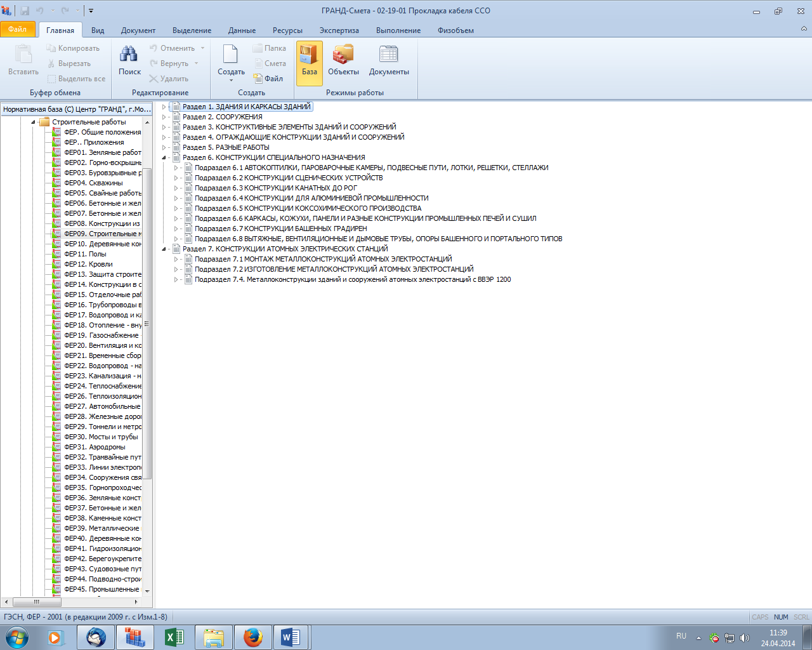This screenshot has width=812, height=650.
Task: Collapse Раздел 6 tree node
Action: [x=164, y=157]
